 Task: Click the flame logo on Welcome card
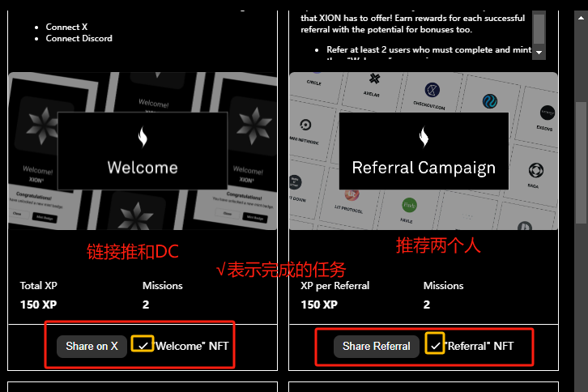pos(143,138)
